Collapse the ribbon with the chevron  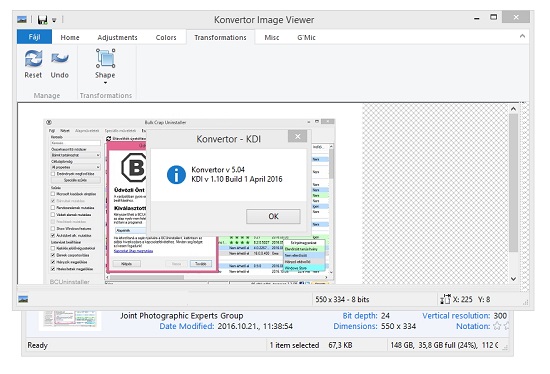coord(522,36)
